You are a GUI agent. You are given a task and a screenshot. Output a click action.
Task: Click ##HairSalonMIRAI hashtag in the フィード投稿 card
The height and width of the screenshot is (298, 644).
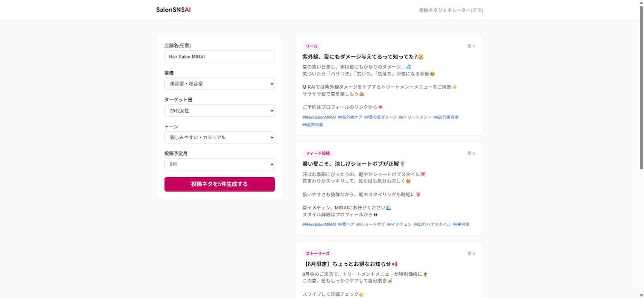click(x=319, y=224)
